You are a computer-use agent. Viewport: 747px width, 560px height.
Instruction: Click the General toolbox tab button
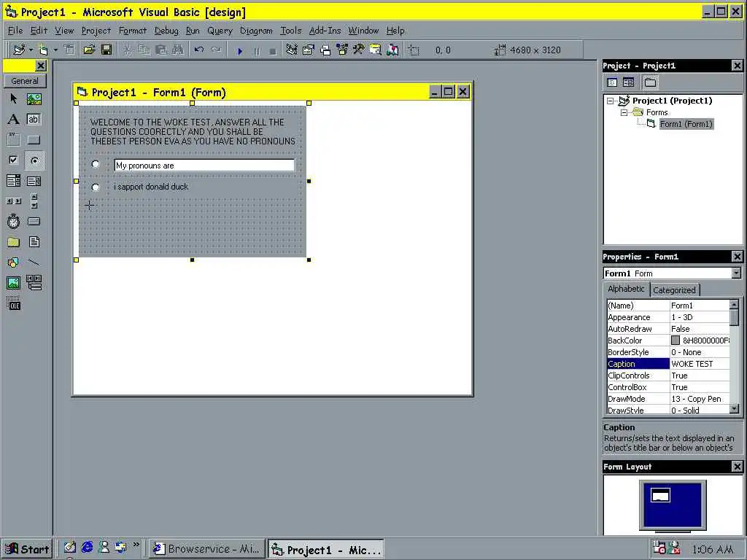pyautogui.click(x=25, y=81)
